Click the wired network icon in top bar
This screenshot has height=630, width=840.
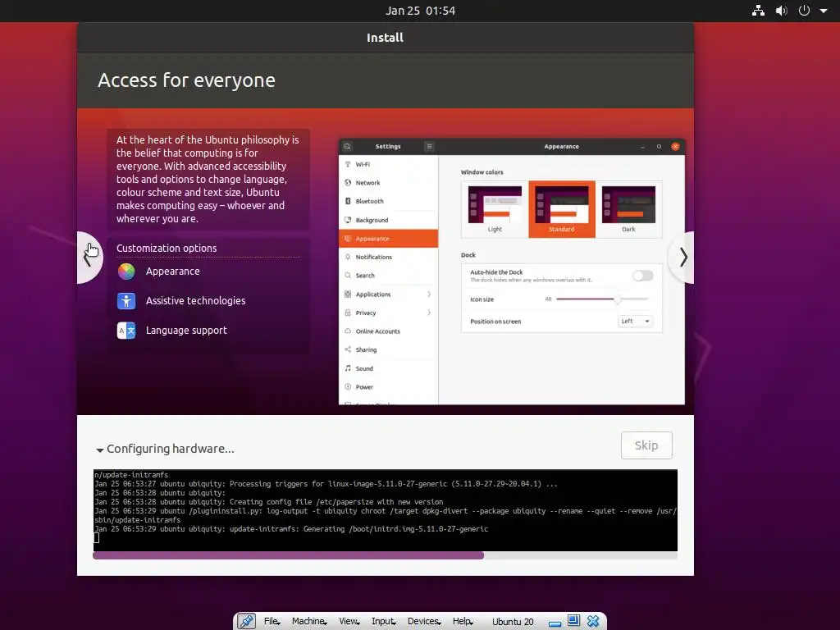[758, 11]
